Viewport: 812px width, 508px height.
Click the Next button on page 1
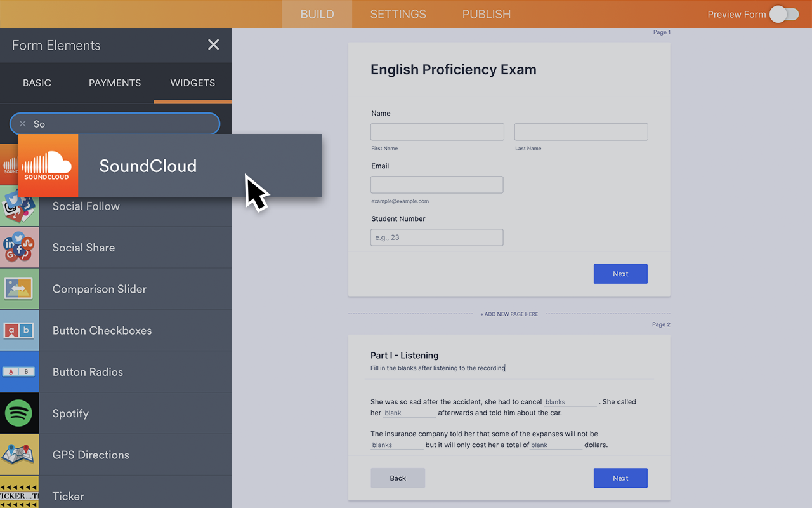click(620, 274)
